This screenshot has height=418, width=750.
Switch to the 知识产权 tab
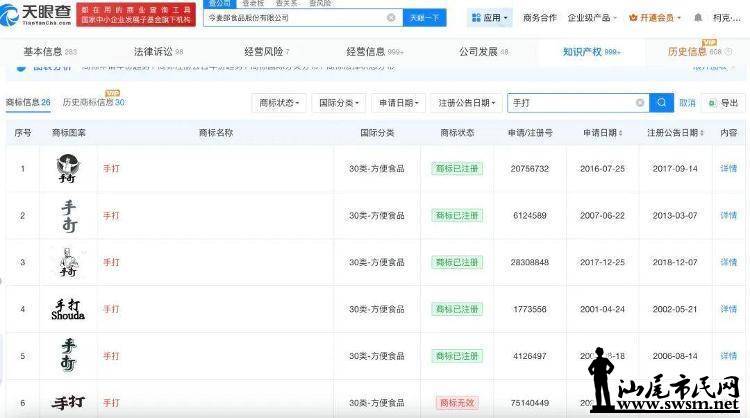pos(590,51)
